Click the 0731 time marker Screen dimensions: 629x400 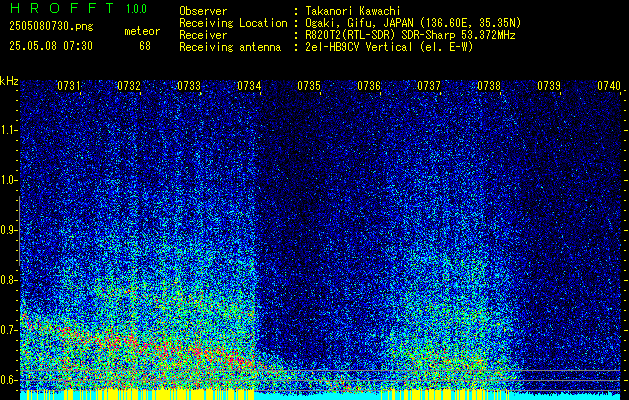click(x=69, y=86)
